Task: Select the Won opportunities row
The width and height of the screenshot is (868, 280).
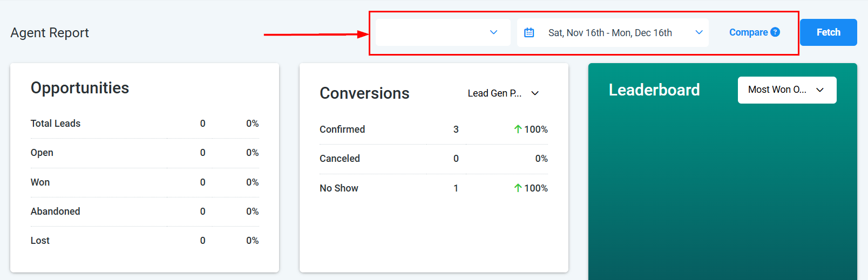Action: pos(40,182)
